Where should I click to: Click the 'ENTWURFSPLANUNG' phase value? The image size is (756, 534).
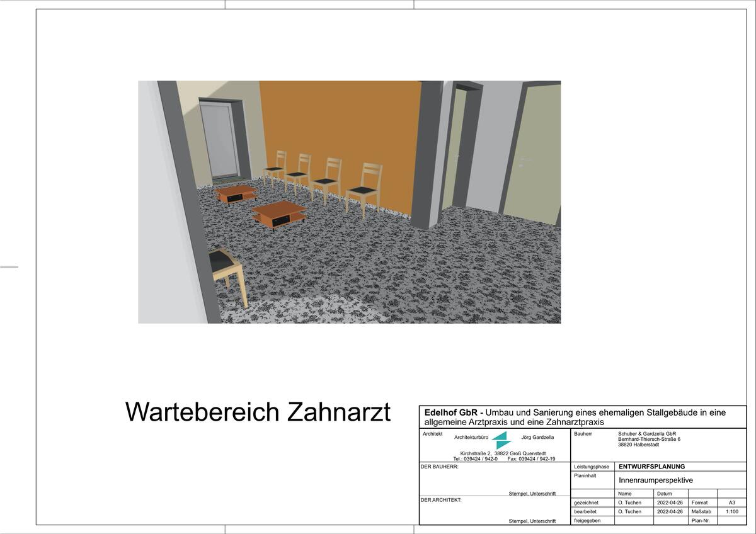tap(652, 467)
